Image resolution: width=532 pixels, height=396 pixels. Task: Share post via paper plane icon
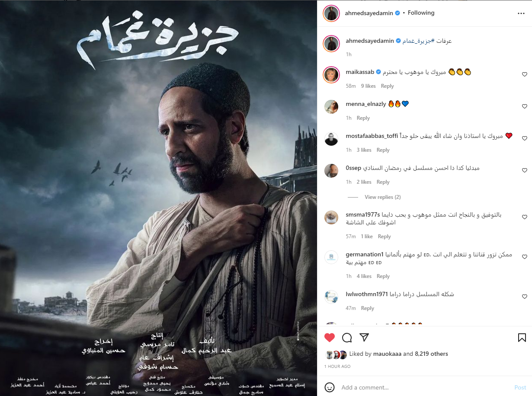(x=364, y=338)
